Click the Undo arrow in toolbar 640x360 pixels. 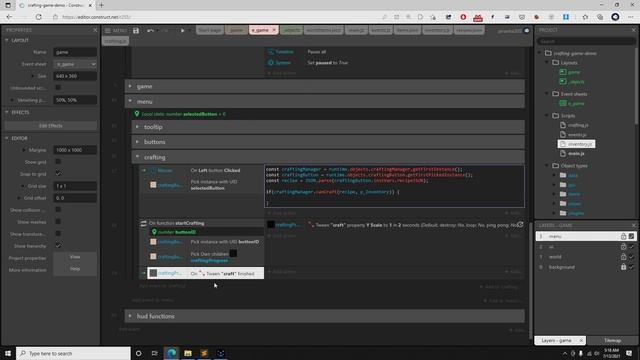(150, 31)
